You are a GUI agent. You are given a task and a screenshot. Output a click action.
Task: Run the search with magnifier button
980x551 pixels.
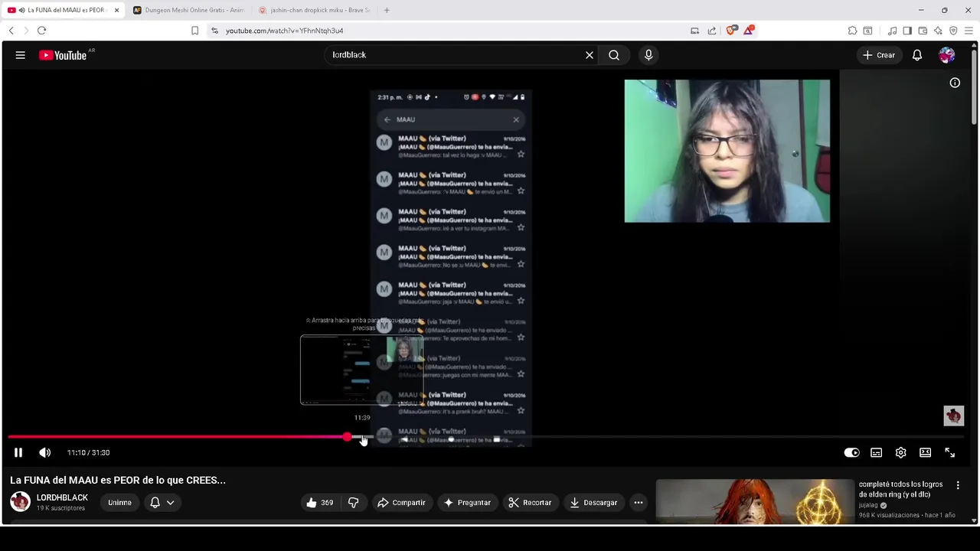pyautogui.click(x=614, y=55)
